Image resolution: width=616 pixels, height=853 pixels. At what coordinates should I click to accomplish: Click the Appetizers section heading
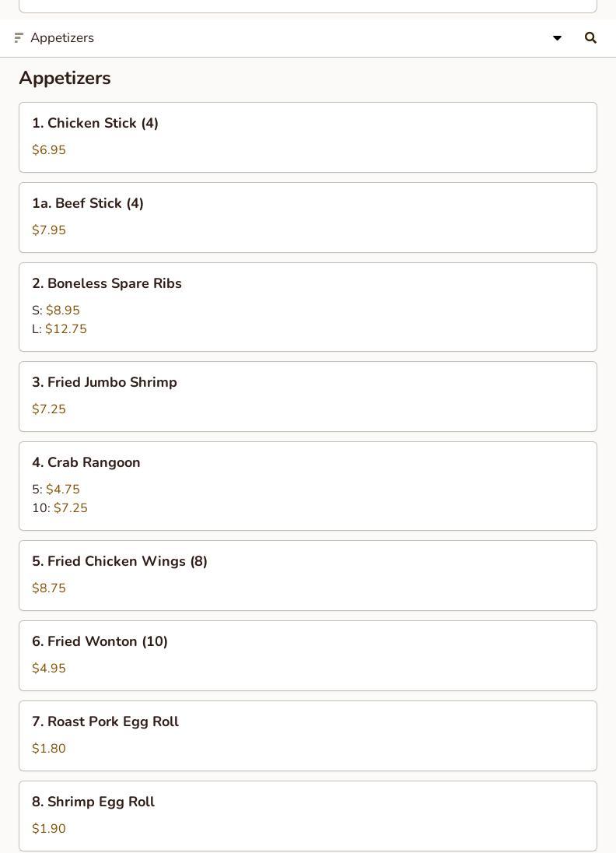65,78
